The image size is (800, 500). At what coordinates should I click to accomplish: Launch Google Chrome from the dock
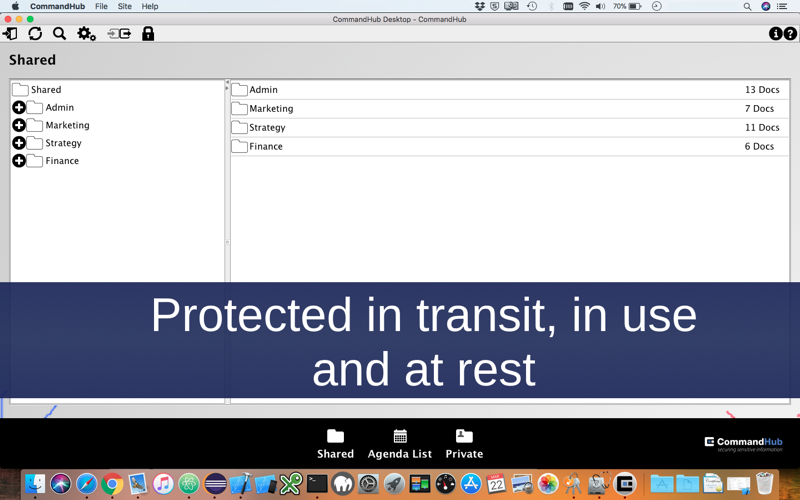pyautogui.click(x=112, y=483)
